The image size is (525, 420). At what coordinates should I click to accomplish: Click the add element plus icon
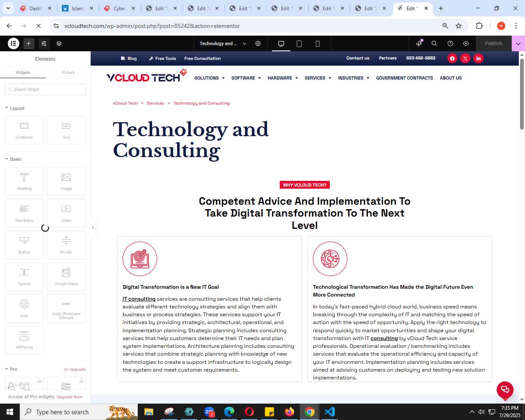[29, 43]
